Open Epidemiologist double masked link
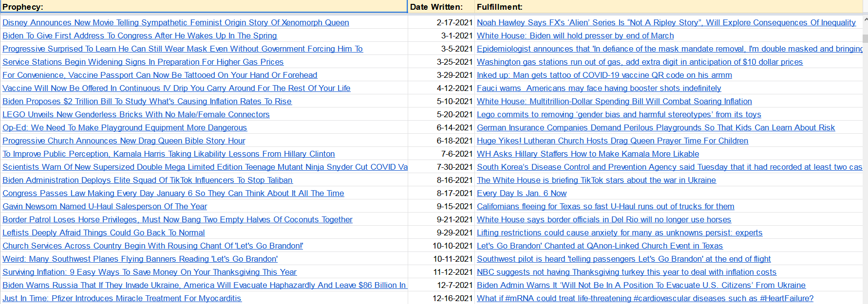Screen dimensions: 868x304 (670, 49)
